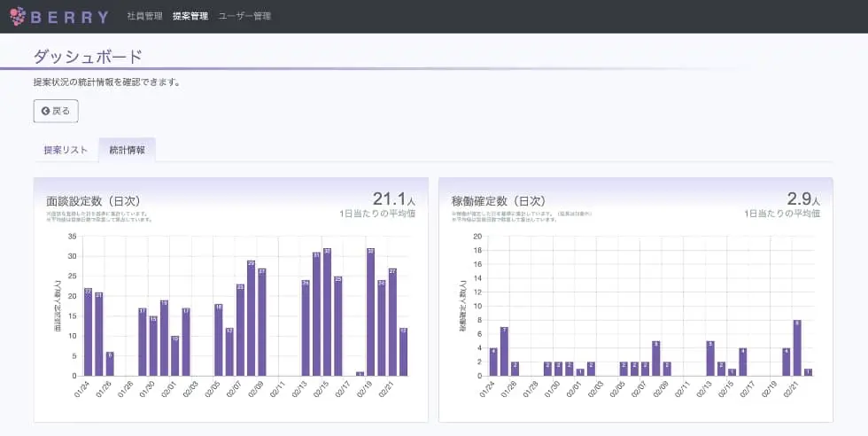Click the bar valued 18 in 面談設定数 chart
Screen dimensions: 868x436
coord(219,340)
